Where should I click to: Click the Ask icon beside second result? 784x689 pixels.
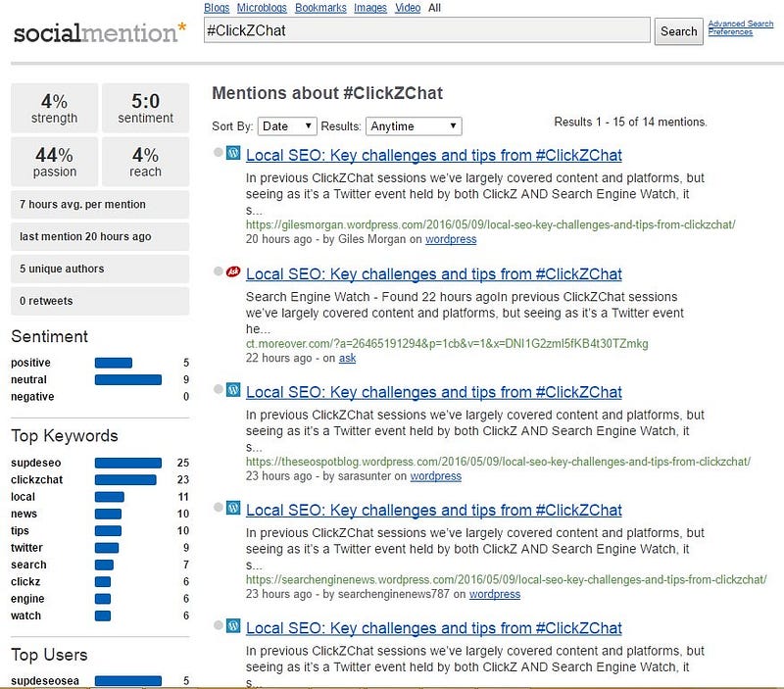click(x=233, y=271)
